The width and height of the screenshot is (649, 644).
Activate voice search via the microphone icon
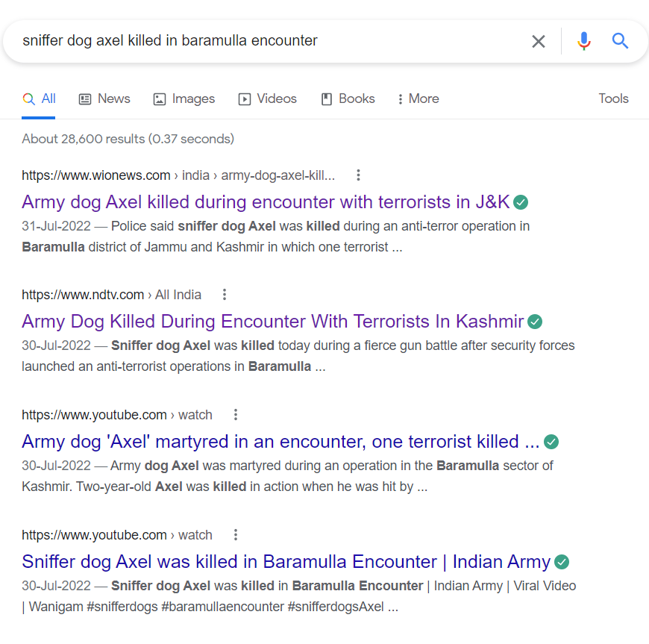tap(583, 42)
